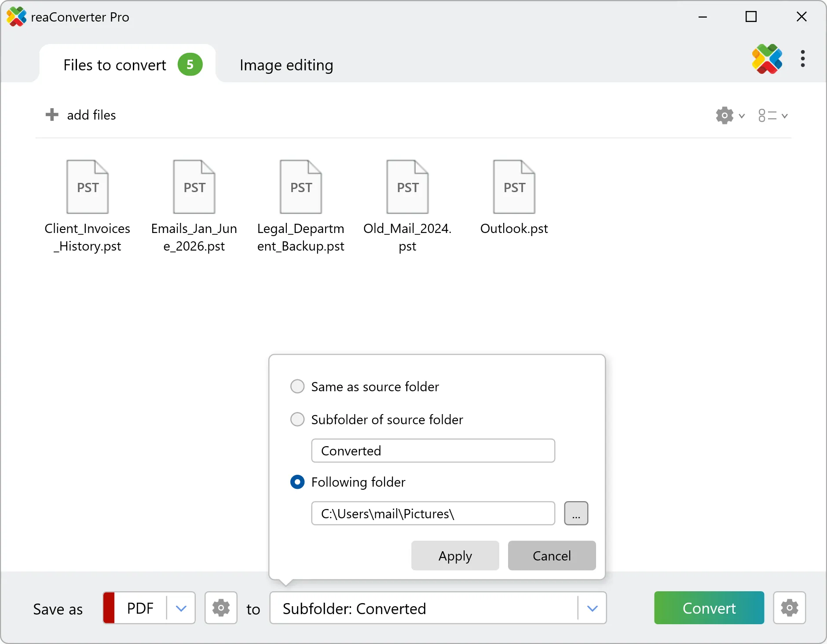827x644 pixels.
Task: Click the Cancel button in folder popup
Action: pos(552,556)
